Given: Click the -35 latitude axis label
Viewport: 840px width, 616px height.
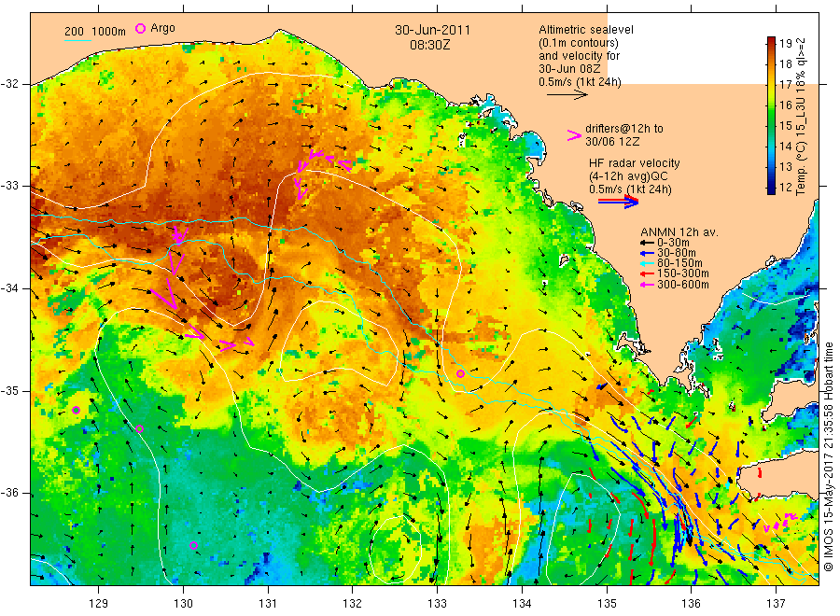Looking at the screenshot, I should pos(11,391).
